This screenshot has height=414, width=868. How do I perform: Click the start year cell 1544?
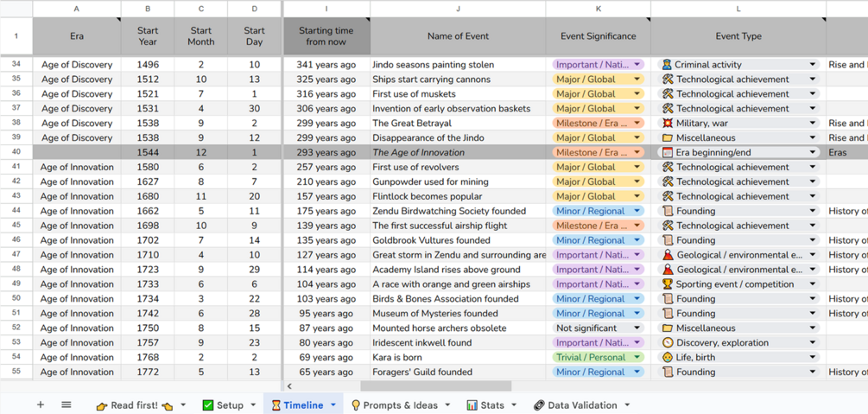pyautogui.click(x=148, y=152)
